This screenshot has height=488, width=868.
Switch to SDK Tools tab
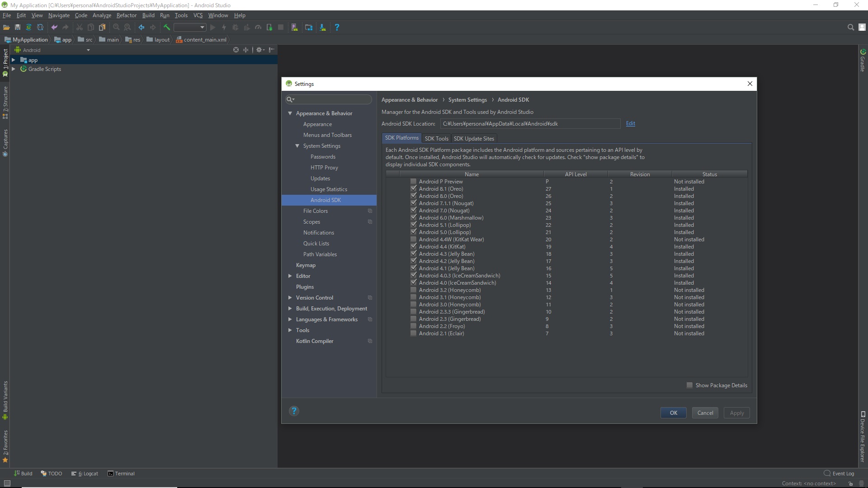(436, 138)
